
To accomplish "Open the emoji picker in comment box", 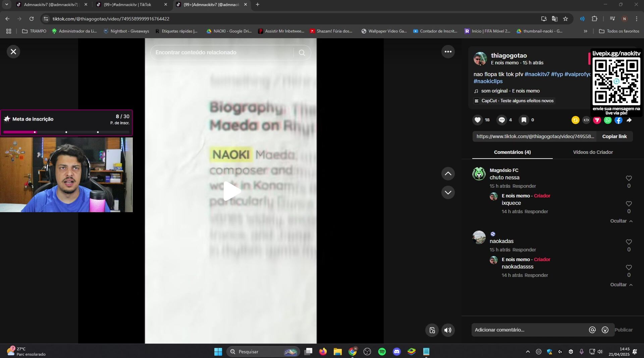I will tap(605, 330).
